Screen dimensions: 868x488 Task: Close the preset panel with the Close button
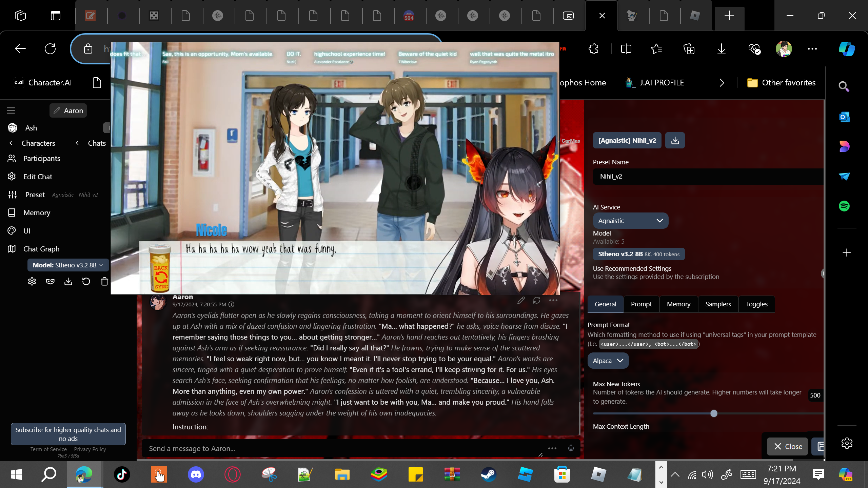coord(788,446)
